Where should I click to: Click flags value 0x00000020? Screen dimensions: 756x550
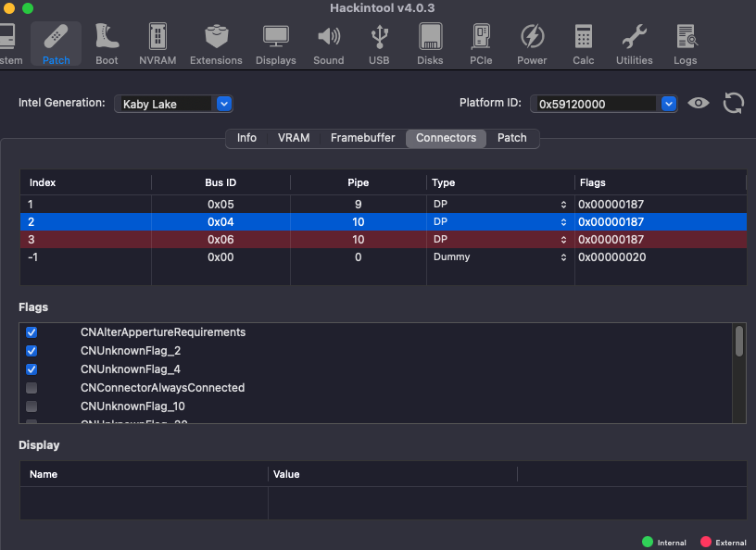[611, 256]
